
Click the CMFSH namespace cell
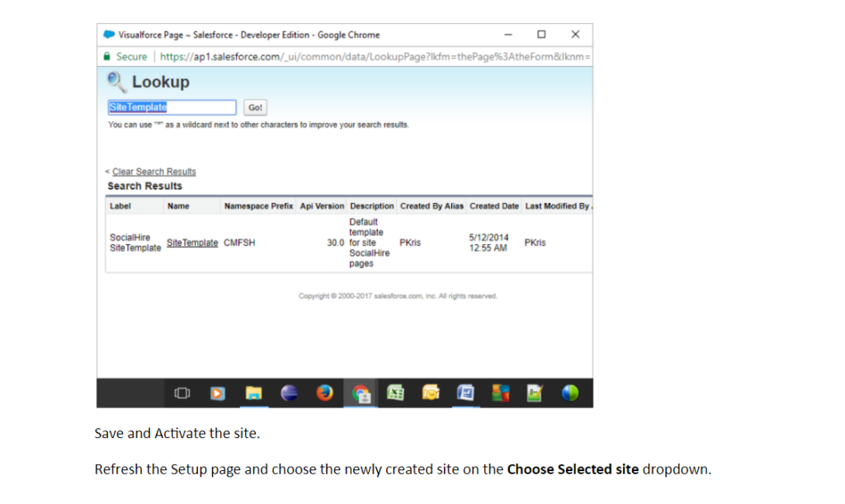(x=239, y=243)
